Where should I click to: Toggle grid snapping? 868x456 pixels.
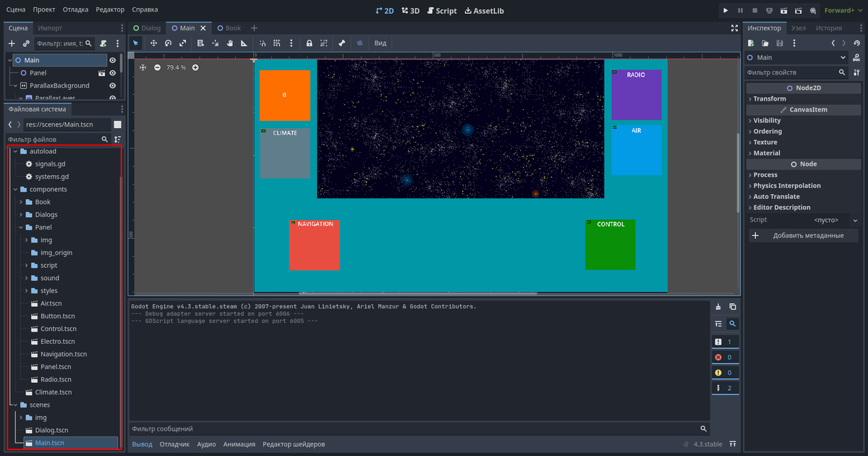tap(277, 43)
